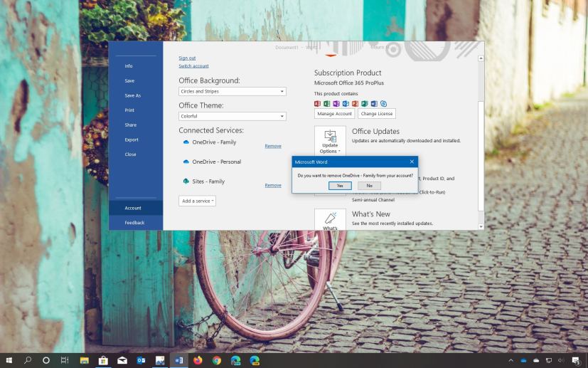
Task: Open the Share page
Action: coord(131,125)
